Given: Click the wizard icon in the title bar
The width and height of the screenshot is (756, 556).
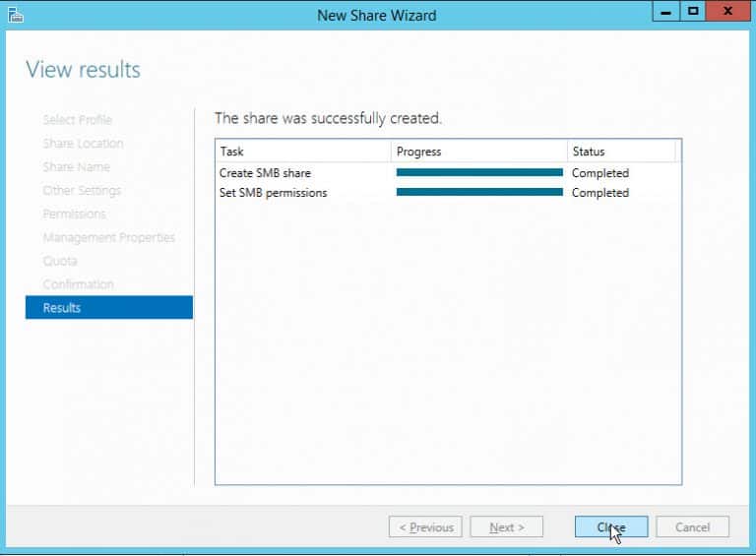Looking at the screenshot, I should (x=16, y=15).
